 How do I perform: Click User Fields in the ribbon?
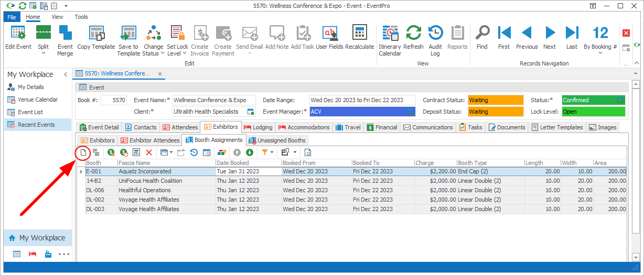(329, 37)
